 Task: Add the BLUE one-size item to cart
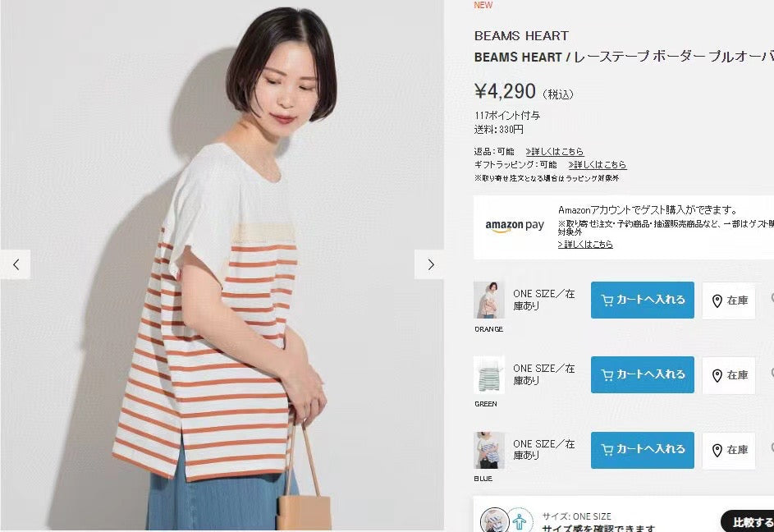[642, 450]
